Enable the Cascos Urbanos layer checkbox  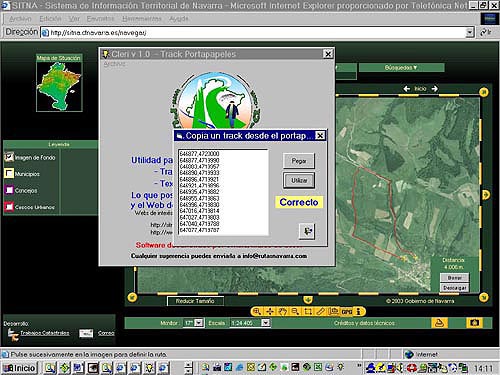point(9,207)
